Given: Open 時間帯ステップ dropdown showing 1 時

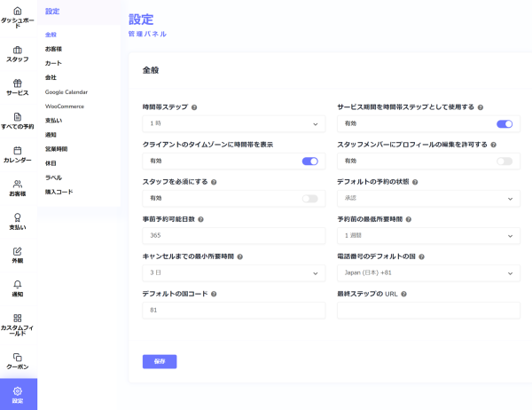Looking at the screenshot, I should (234, 123).
